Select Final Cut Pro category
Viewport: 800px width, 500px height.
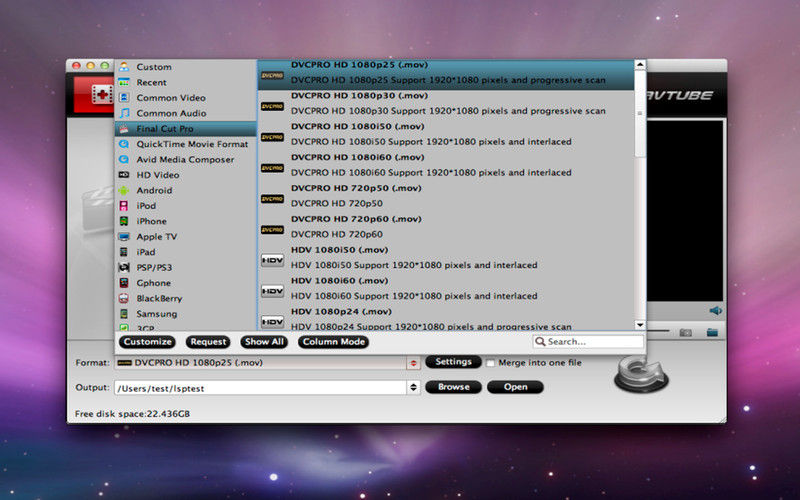tap(186, 129)
